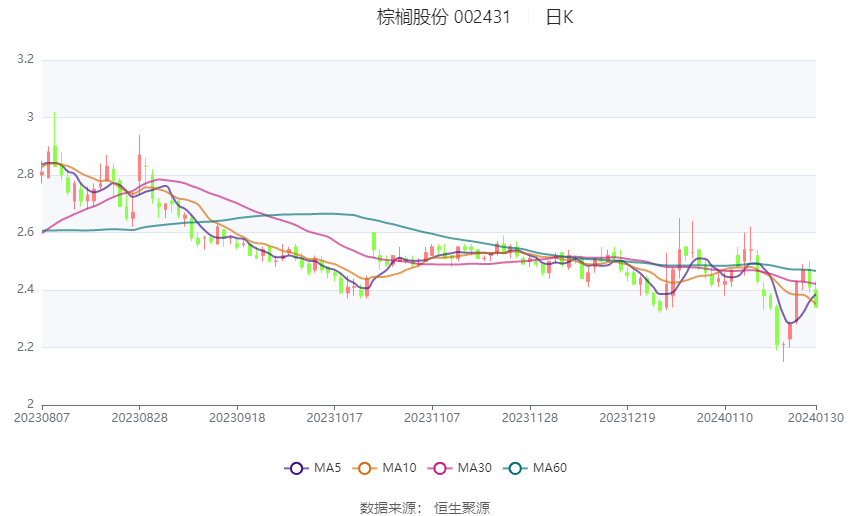Click the 3.2 price axis label
The image size is (850, 516).
(x=25, y=59)
